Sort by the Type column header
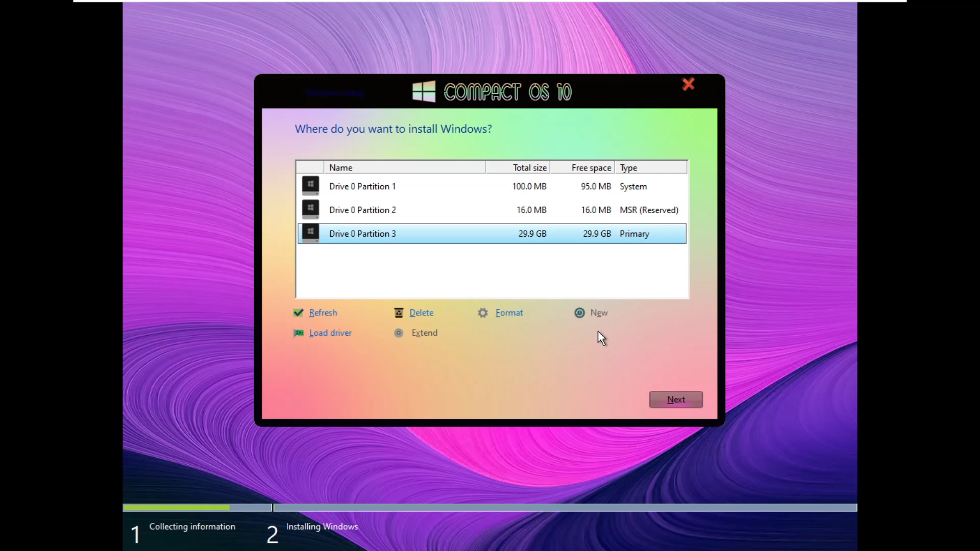The image size is (980, 551). pos(651,167)
